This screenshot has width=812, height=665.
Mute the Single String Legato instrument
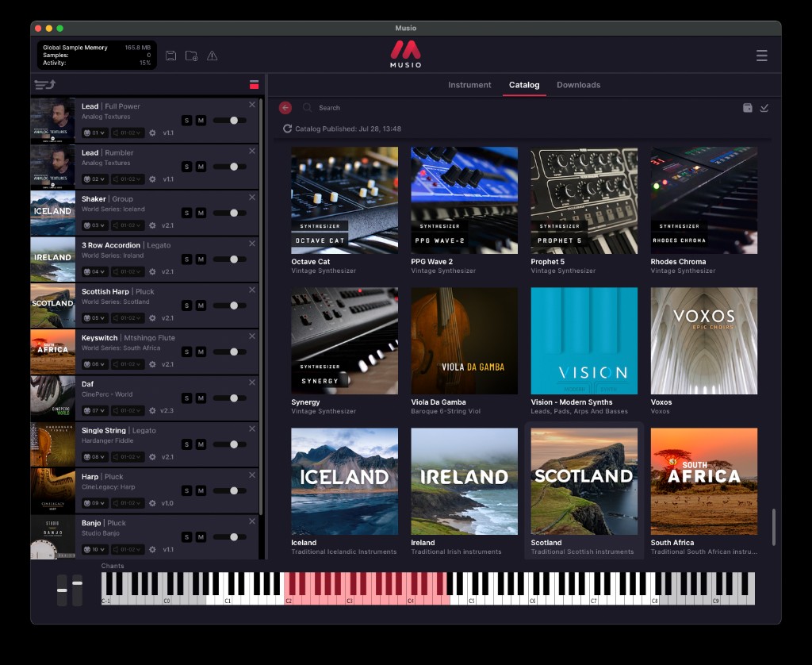201,444
